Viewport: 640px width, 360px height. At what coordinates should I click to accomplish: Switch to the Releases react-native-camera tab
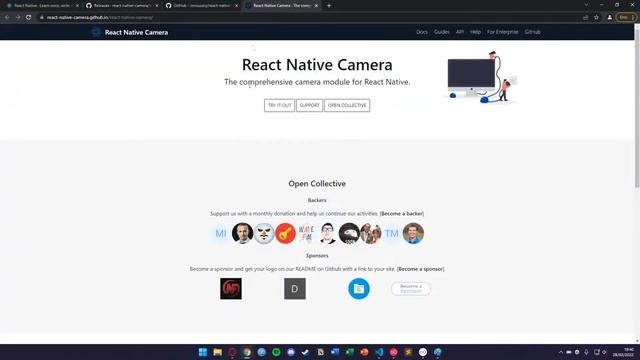(122, 6)
